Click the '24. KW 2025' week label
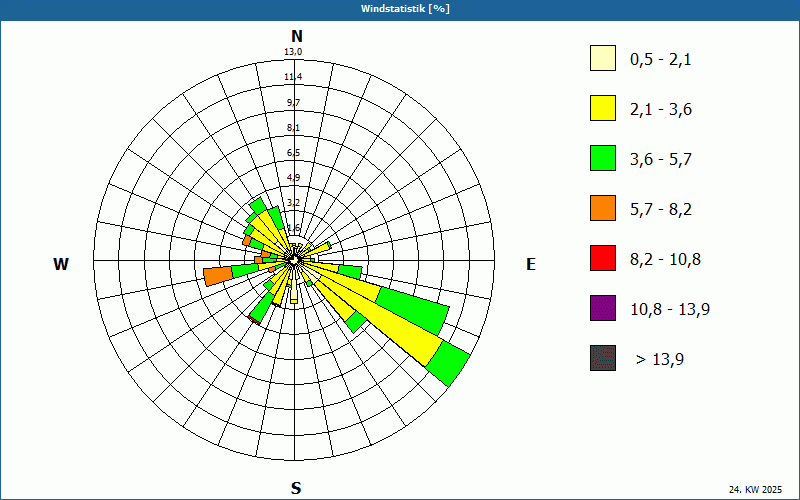Viewport: 800px width, 500px height. (755, 489)
